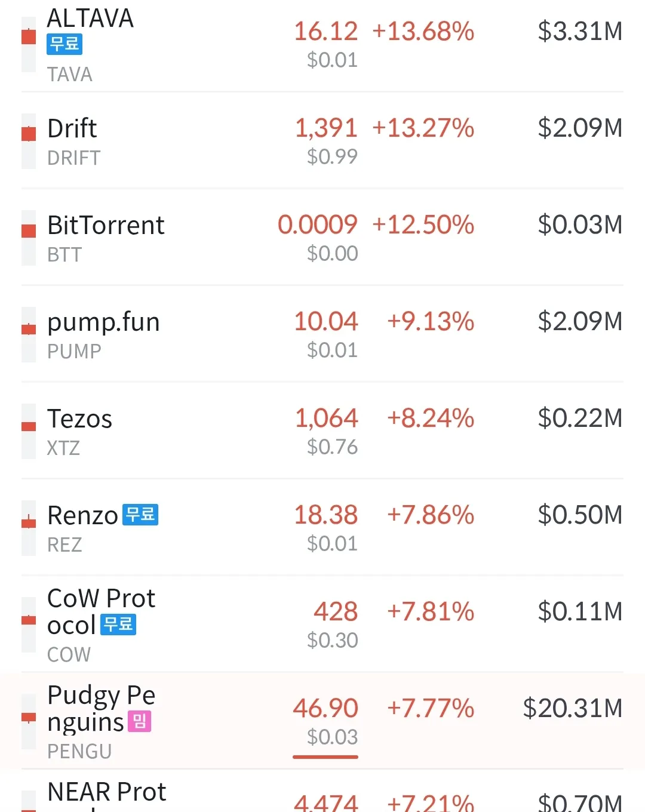Tap the Tezos candlestick icon

point(29,431)
